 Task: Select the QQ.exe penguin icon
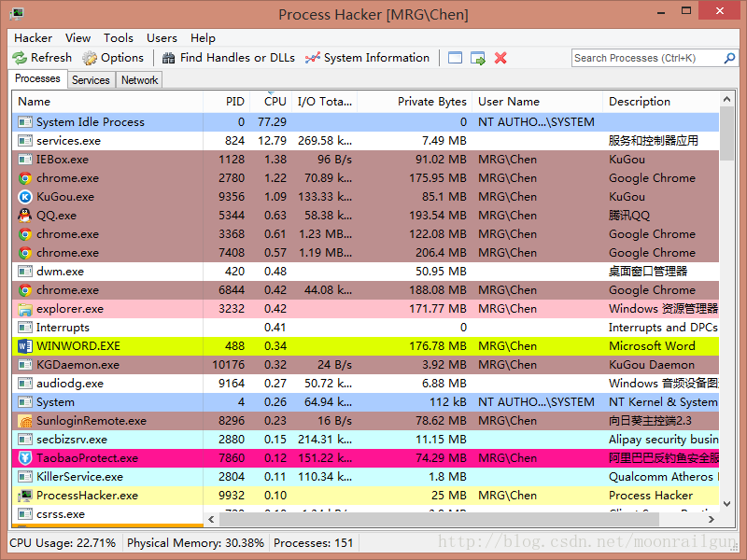click(x=25, y=216)
